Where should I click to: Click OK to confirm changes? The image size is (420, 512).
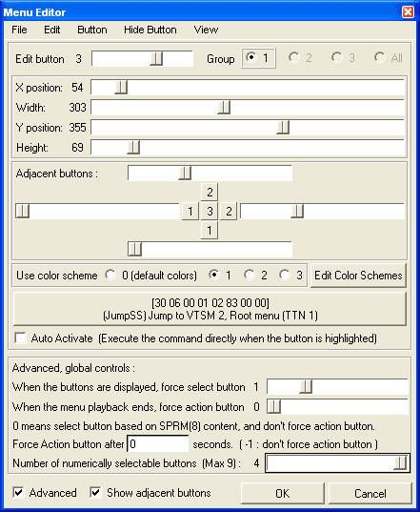tap(283, 493)
